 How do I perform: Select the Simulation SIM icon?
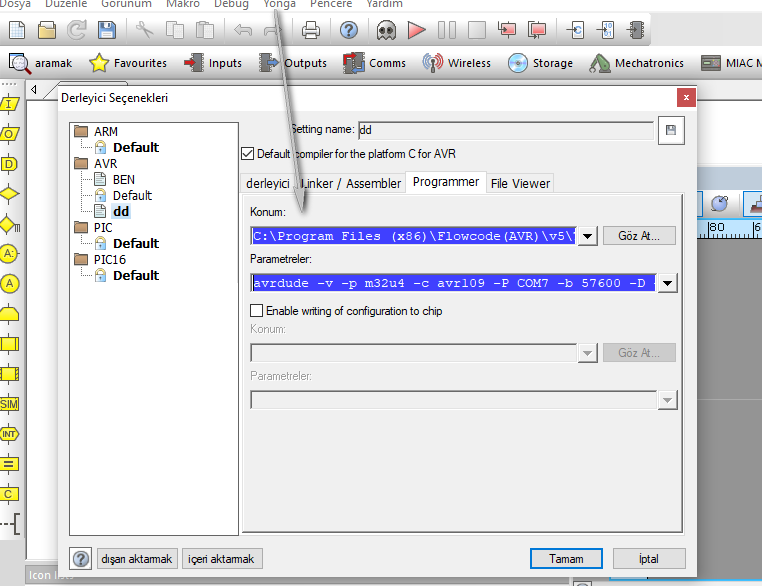tap(9, 404)
